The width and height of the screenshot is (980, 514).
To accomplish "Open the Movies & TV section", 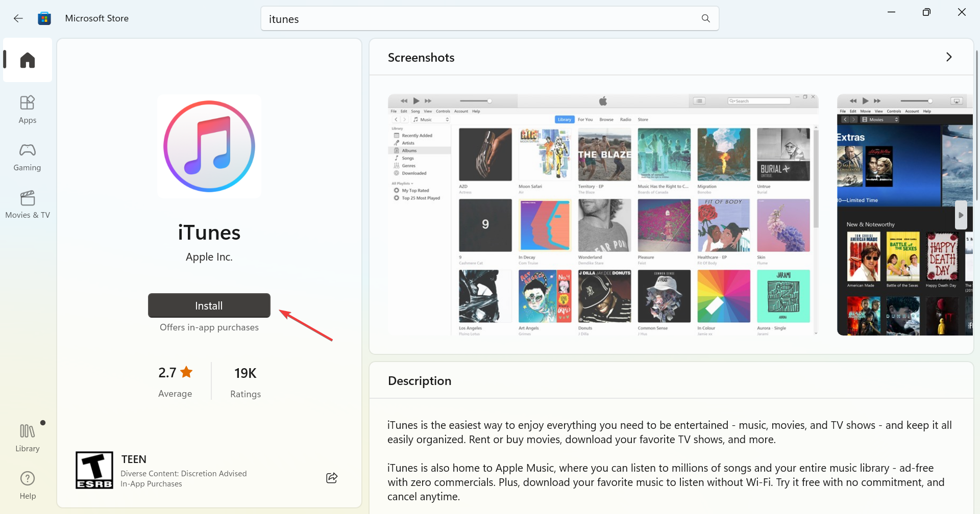I will click(28, 204).
